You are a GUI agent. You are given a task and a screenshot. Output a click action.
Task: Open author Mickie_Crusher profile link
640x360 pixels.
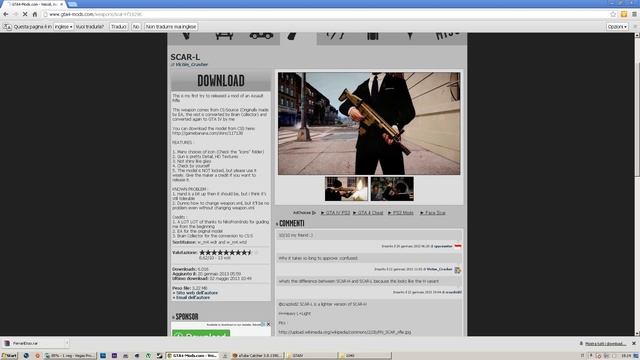191,64
